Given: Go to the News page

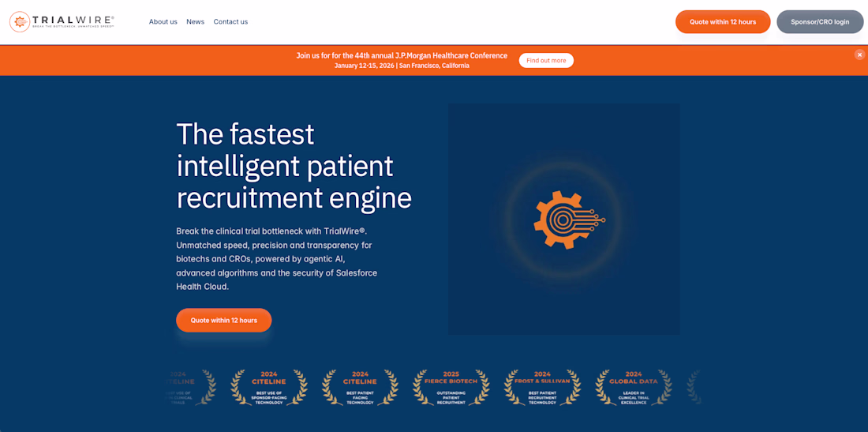Looking at the screenshot, I should point(196,21).
